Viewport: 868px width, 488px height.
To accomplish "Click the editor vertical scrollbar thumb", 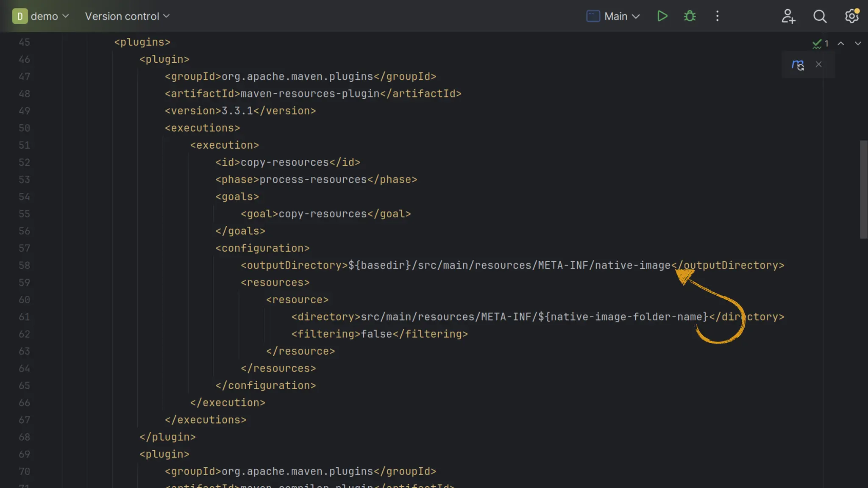I will [x=863, y=189].
